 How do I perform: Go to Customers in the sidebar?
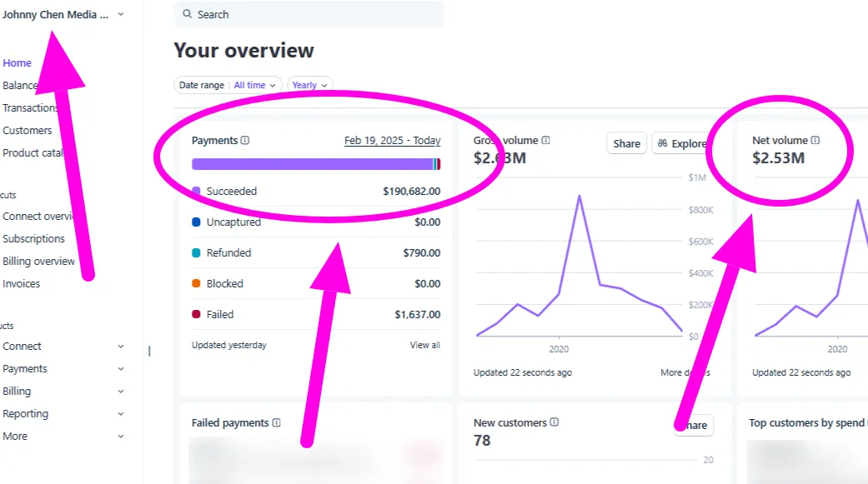pyautogui.click(x=28, y=131)
